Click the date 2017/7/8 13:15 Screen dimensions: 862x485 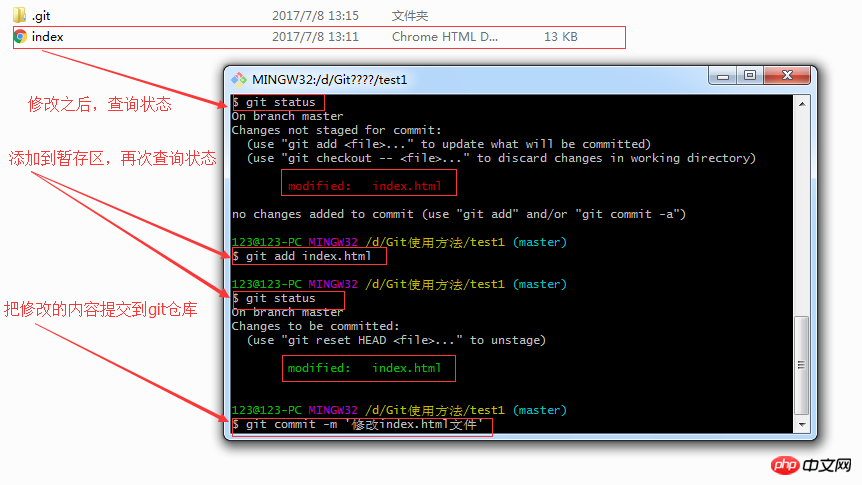tap(315, 16)
